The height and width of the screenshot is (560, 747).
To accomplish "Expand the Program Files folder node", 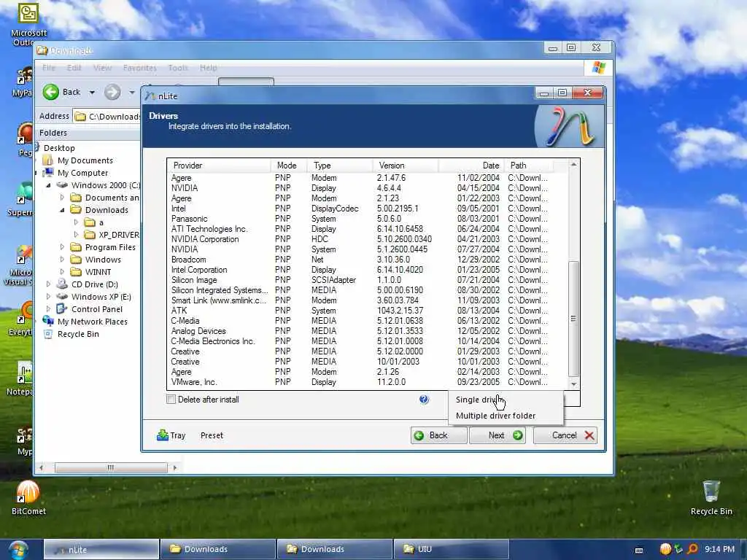I will coord(63,247).
